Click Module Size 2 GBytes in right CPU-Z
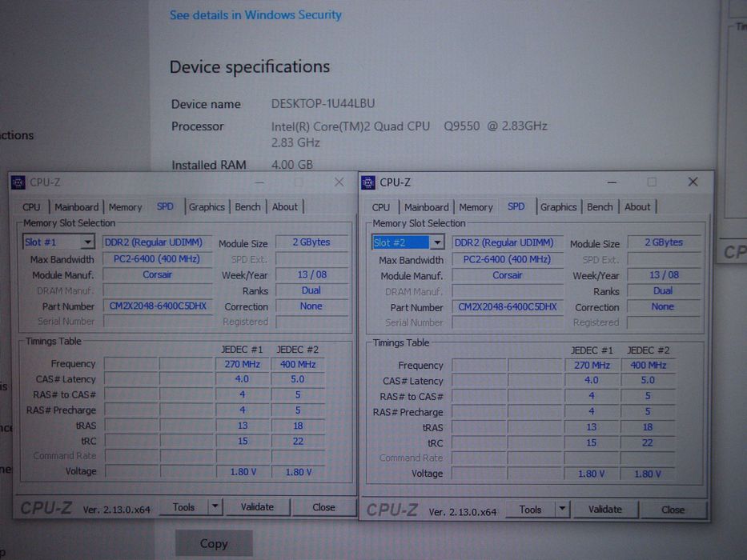747x560 pixels. click(664, 242)
